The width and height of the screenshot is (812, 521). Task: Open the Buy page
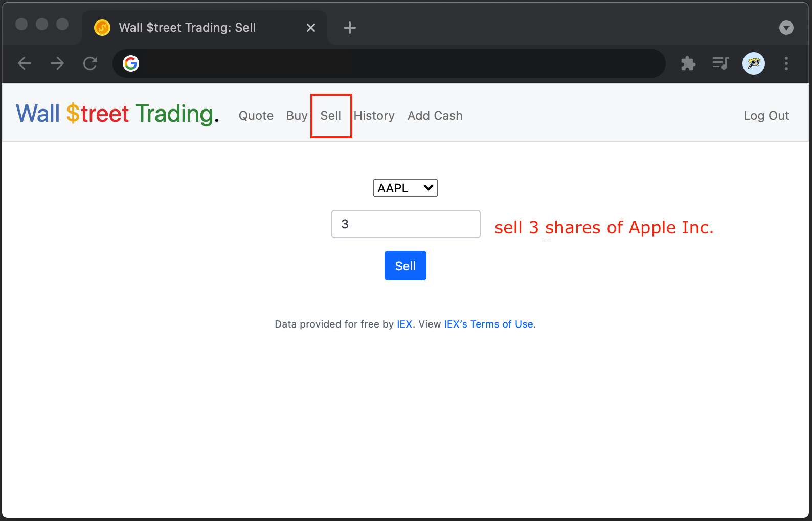tap(297, 116)
